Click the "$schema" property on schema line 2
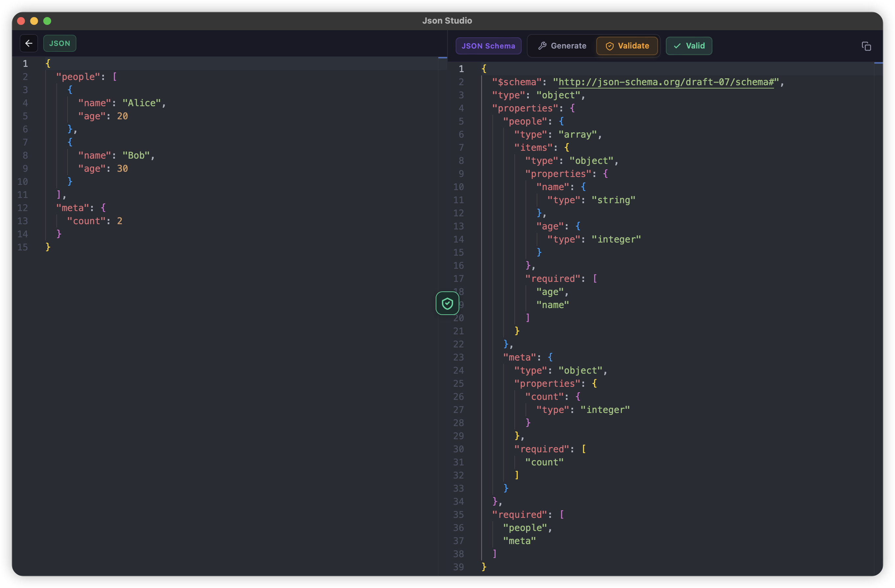895x588 pixels. point(516,82)
